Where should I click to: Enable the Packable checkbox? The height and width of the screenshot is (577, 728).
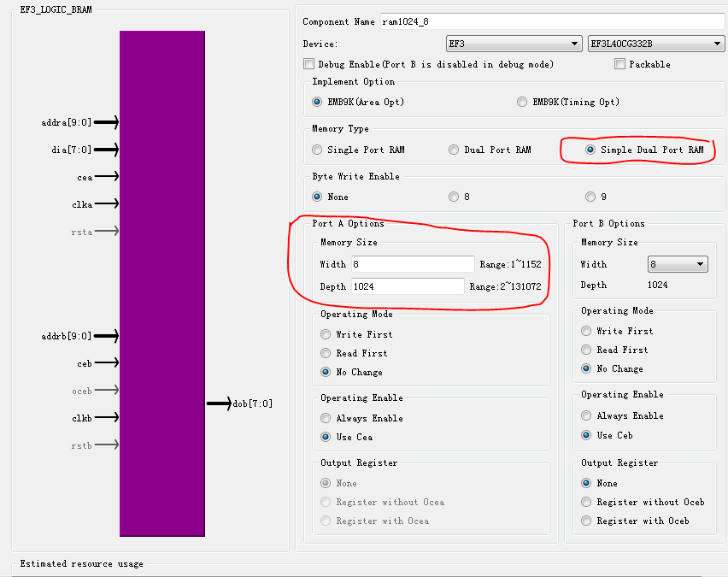point(619,64)
